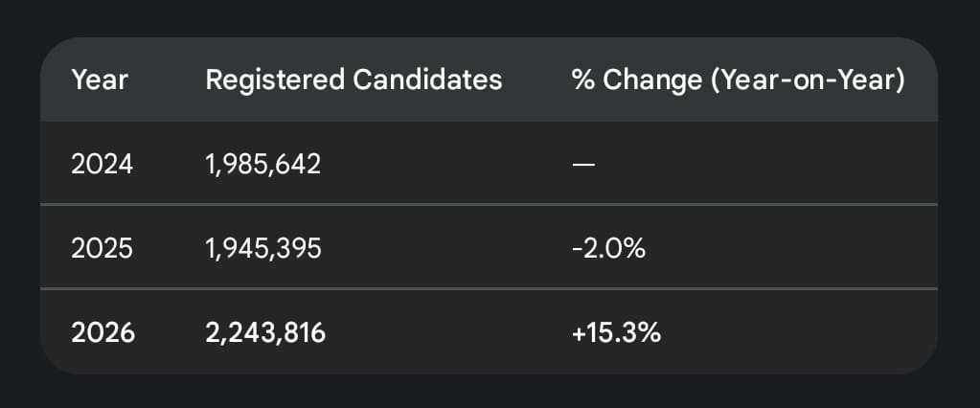The width and height of the screenshot is (980, 408).
Task: Click the % Change (Year-on-Year) header
Action: click(x=738, y=80)
